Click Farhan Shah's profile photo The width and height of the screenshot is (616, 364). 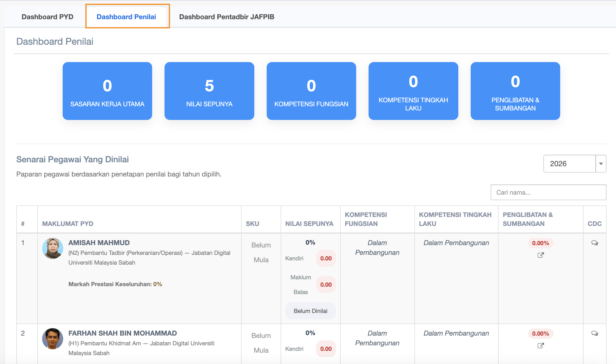pyautogui.click(x=53, y=339)
